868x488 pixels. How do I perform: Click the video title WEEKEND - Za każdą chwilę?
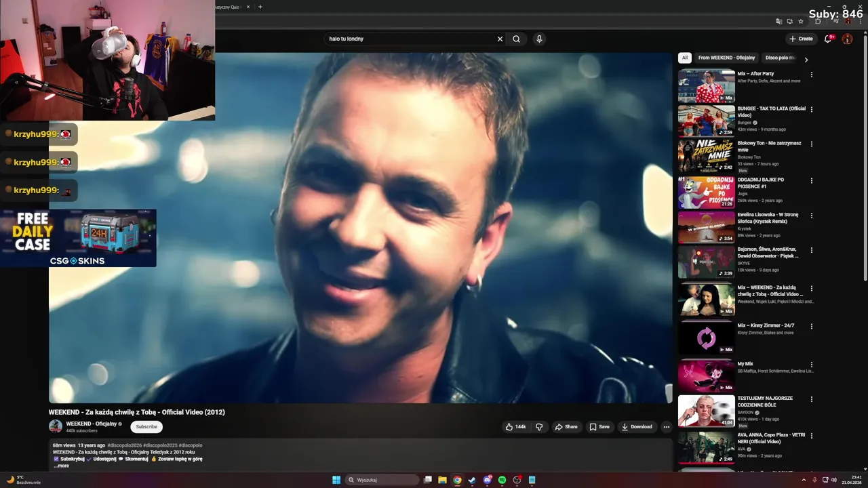pos(137,412)
